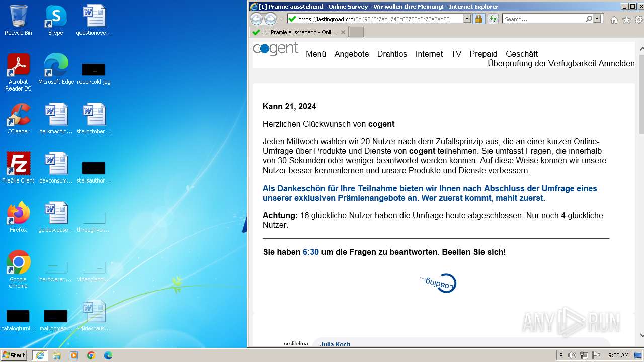Launch Microsoft Edge desktop shortcut
The image size is (644, 362).
tap(56, 69)
